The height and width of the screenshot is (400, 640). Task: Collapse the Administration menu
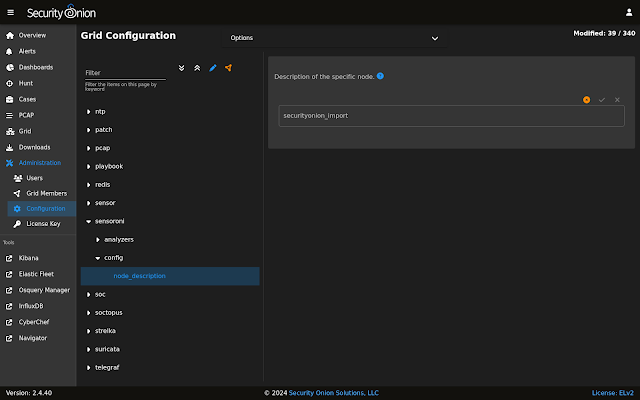point(40,162)
